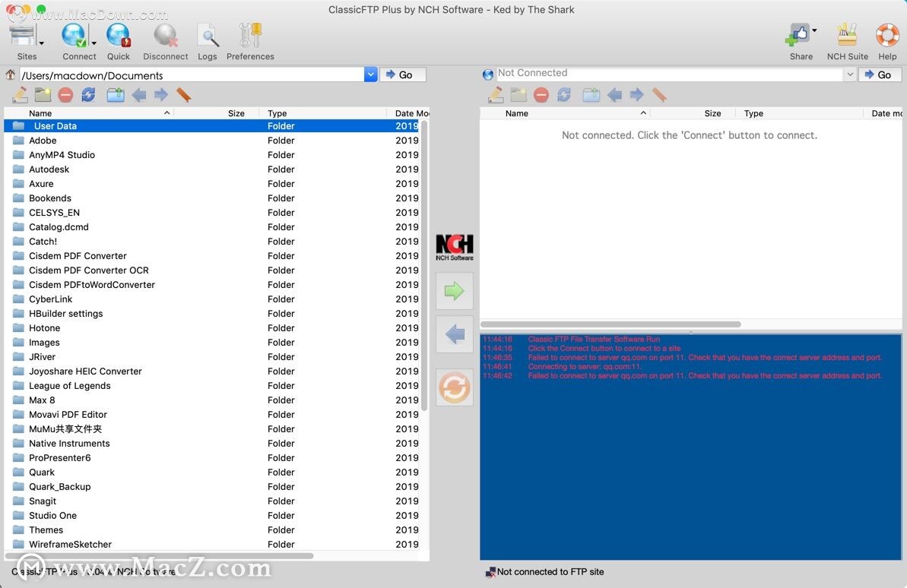Open the remote address dropdown

pos(850,74)
